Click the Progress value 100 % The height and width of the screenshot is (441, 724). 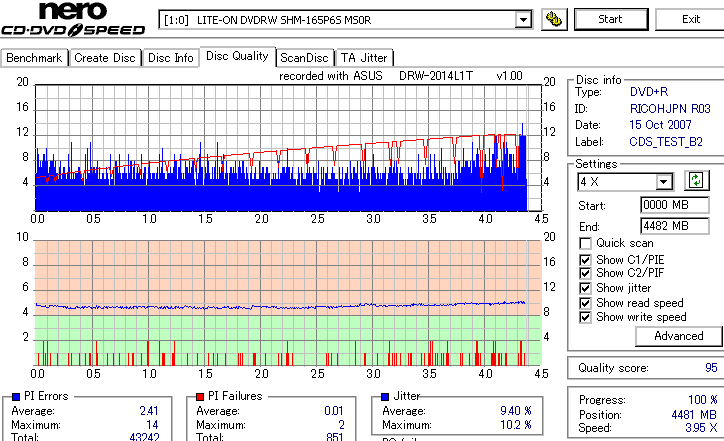(x=703, y=400)
